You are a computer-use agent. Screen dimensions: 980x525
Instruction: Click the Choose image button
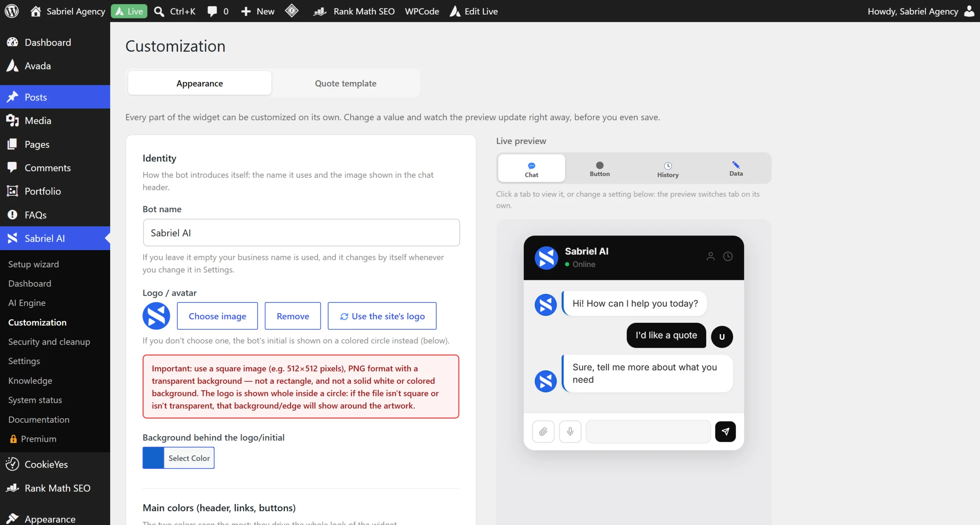click(x=217, y=316)
